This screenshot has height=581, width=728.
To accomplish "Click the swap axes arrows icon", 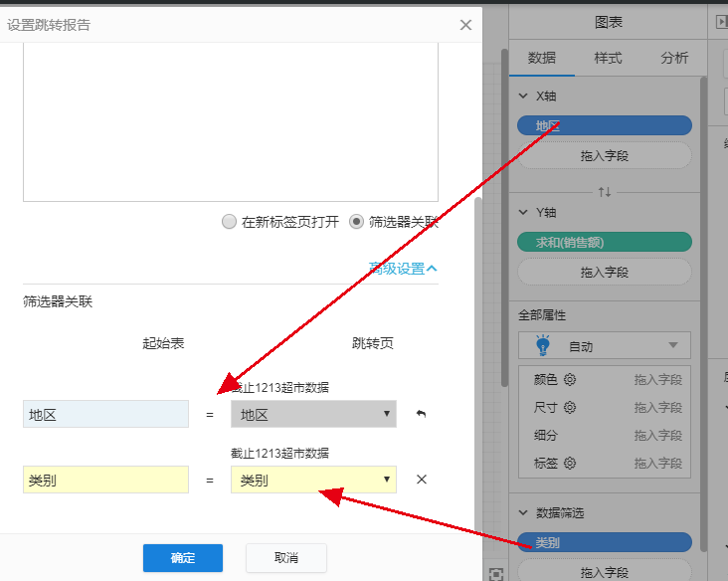I will point(605,191).
